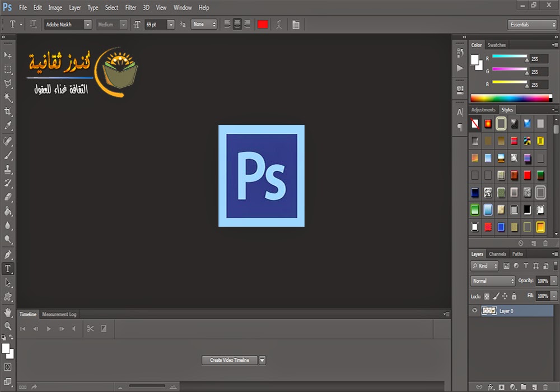Apply the default no-style swatch
560x392 pixels.
(475, 124)
